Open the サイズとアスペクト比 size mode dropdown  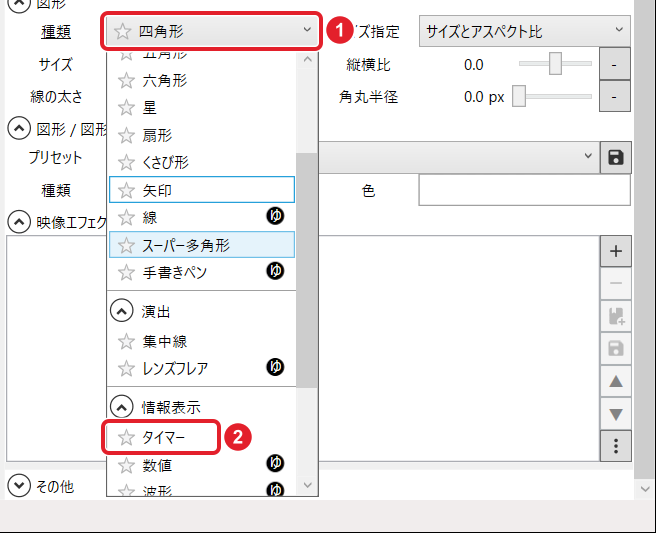tap(524, 31)
